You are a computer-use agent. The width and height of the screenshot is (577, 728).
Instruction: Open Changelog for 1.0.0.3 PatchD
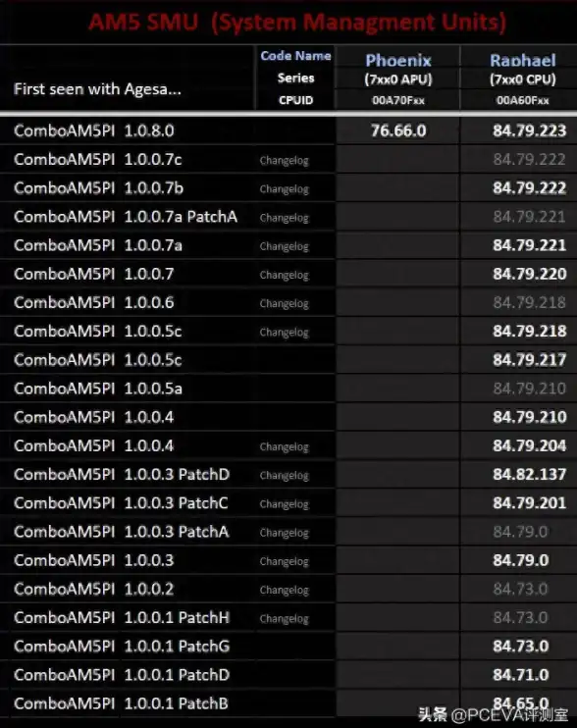point(285,476)
